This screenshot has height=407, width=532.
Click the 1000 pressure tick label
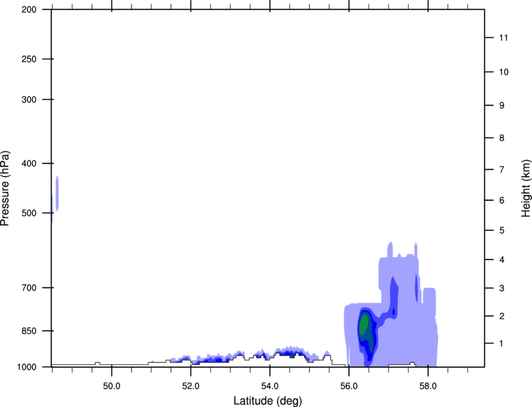click(x=26, y=367)
